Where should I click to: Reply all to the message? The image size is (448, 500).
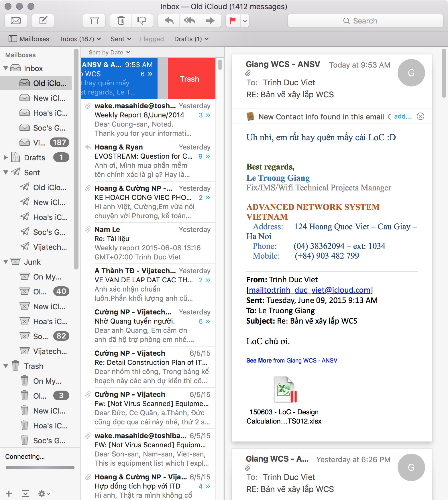point(189,21)
